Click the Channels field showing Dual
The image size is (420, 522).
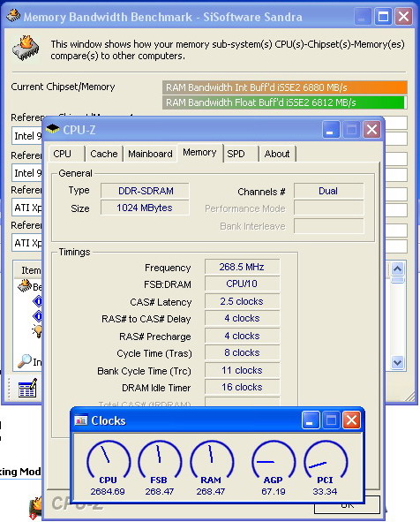[328, 191]
